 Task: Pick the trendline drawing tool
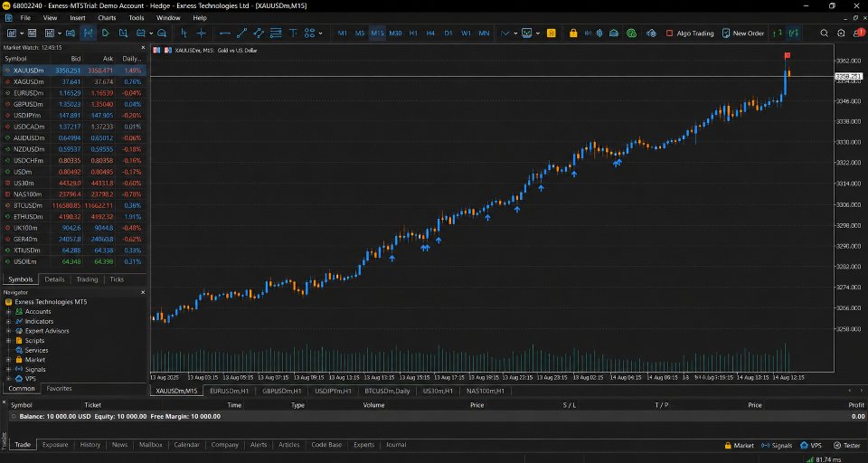(x=242, y=33)
